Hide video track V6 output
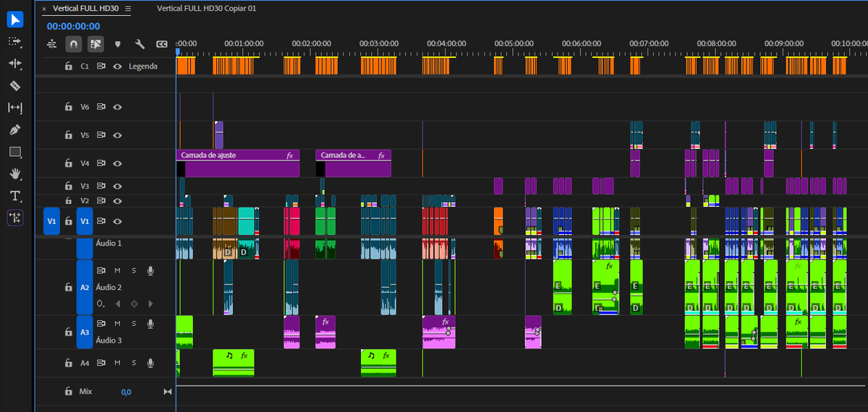The image size is (868, 412). [116, 106]
